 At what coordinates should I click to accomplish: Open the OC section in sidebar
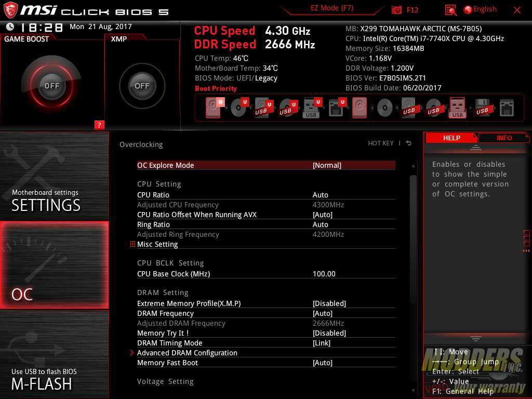point(54,265)
